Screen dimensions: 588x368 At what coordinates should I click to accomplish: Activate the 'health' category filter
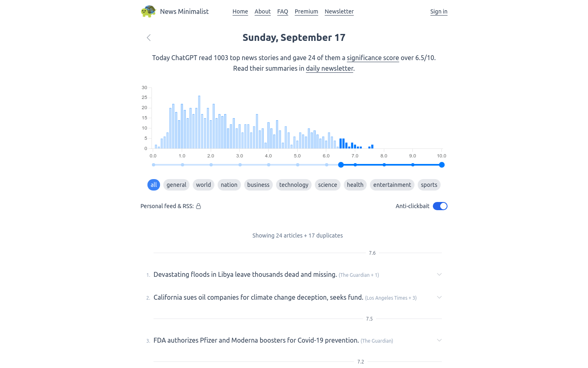pyautogui.click(x=355, y=185)
